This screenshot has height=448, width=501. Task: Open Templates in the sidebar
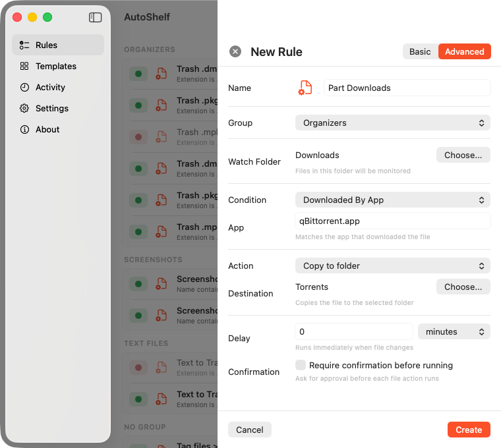pos(58,66)
